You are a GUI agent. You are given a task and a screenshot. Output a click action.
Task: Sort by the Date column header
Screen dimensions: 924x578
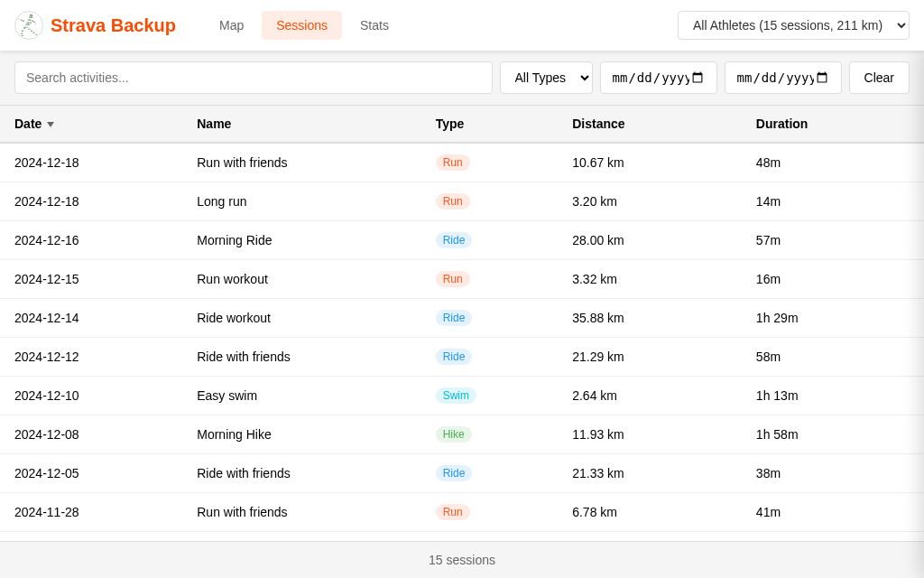(28, 124)
